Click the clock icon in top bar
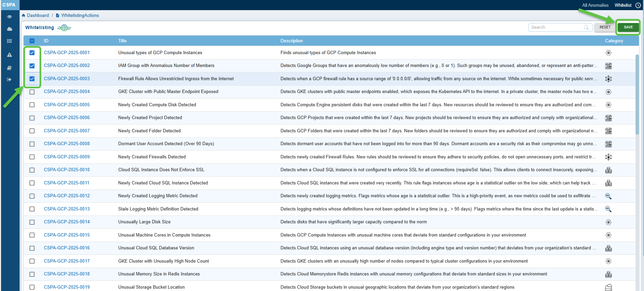 tap(638, 5)
